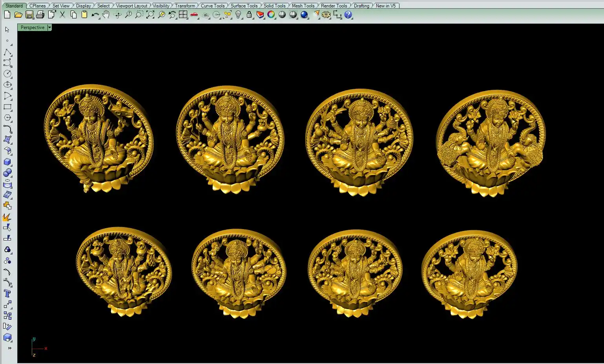Screen dimensions: 604x364
Task: Open the Options gear icon
Action: 326,15
